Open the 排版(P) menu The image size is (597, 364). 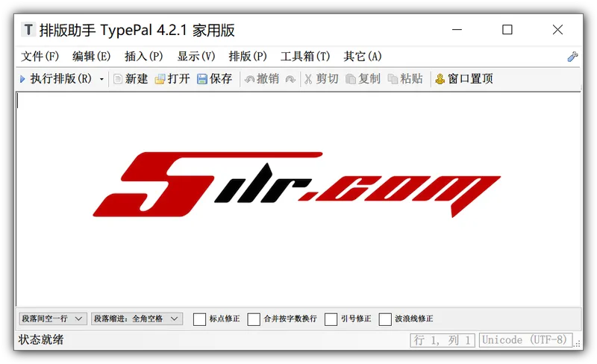tap(248, 57)
